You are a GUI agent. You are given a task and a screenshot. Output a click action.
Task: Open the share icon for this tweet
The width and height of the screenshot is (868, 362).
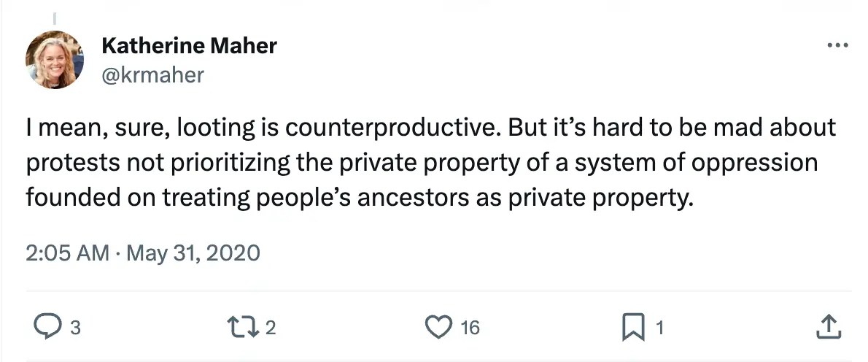[826, 328]
